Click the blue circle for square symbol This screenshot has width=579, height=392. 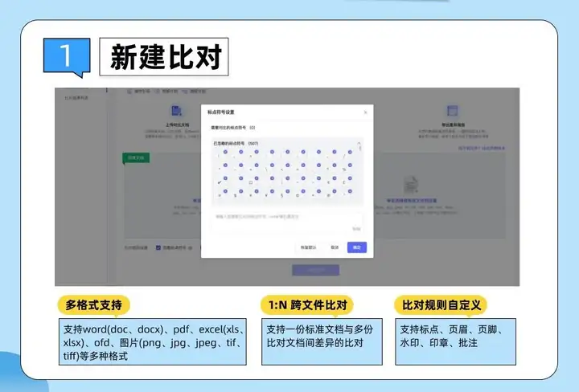(257, 178)
